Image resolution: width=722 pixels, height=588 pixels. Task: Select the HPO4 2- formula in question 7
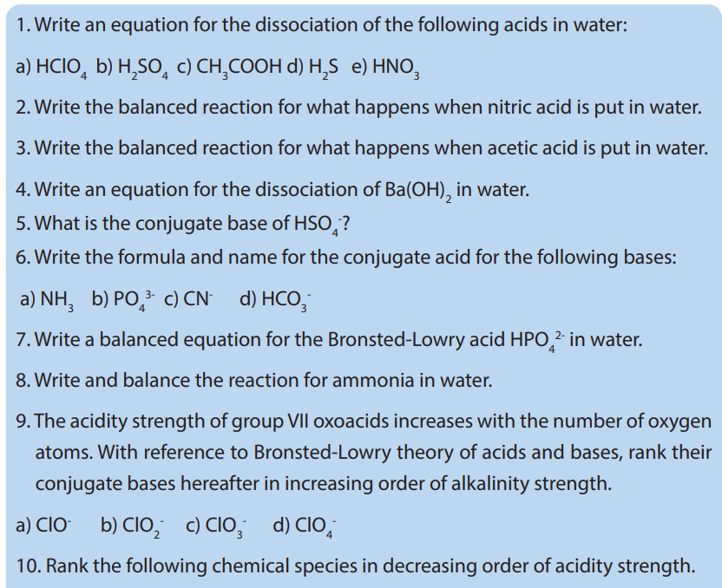pos(537,341)
